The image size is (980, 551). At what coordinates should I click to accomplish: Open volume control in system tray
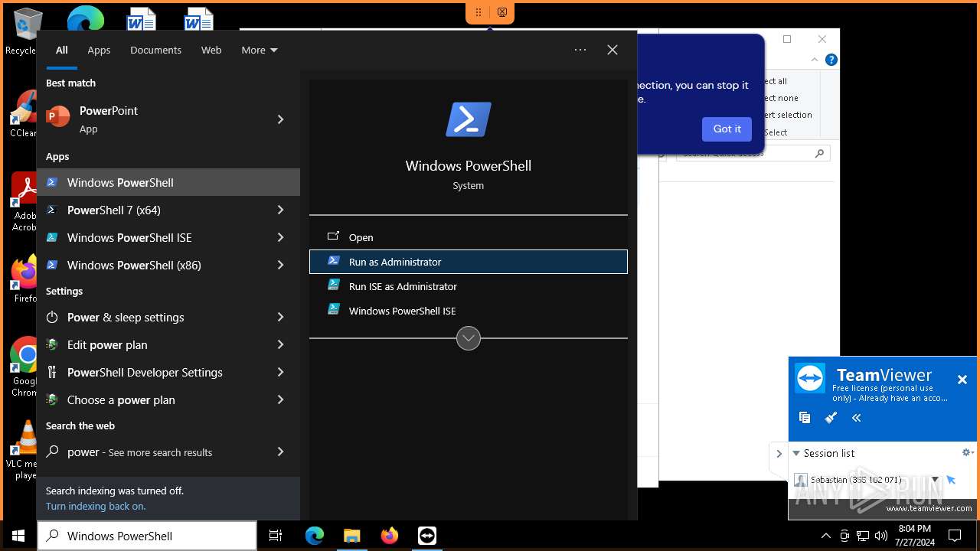tap(881, 536)
